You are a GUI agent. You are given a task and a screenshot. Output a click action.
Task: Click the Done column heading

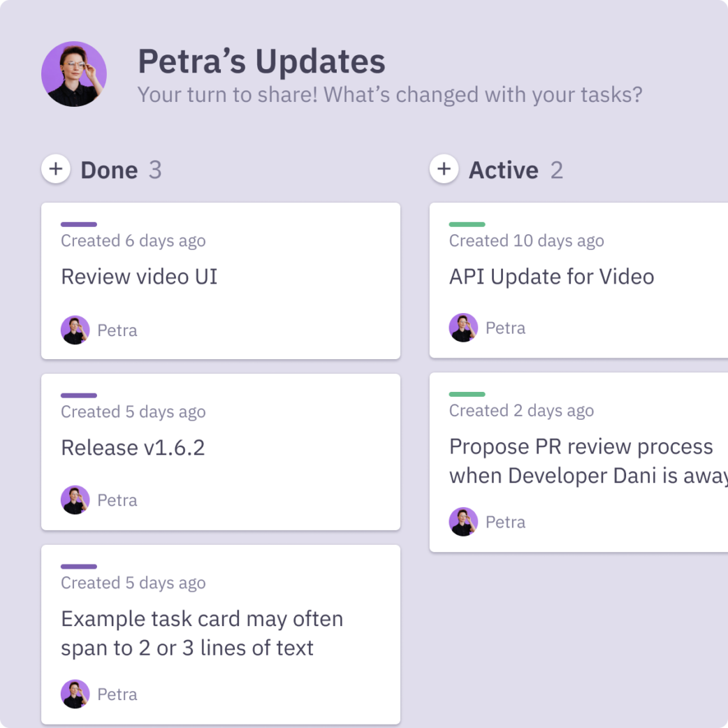109,170
